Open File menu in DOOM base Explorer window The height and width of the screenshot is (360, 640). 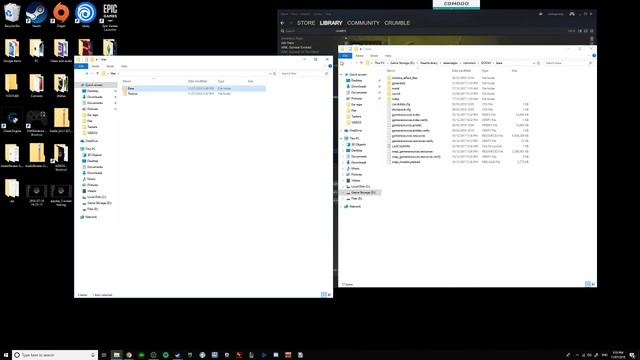point(345,56)
